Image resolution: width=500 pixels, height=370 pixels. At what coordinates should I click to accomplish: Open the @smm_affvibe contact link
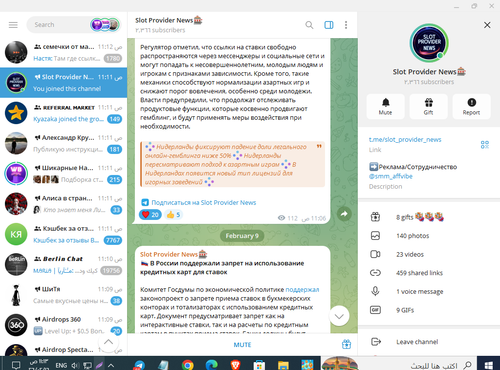pos(391,176)
